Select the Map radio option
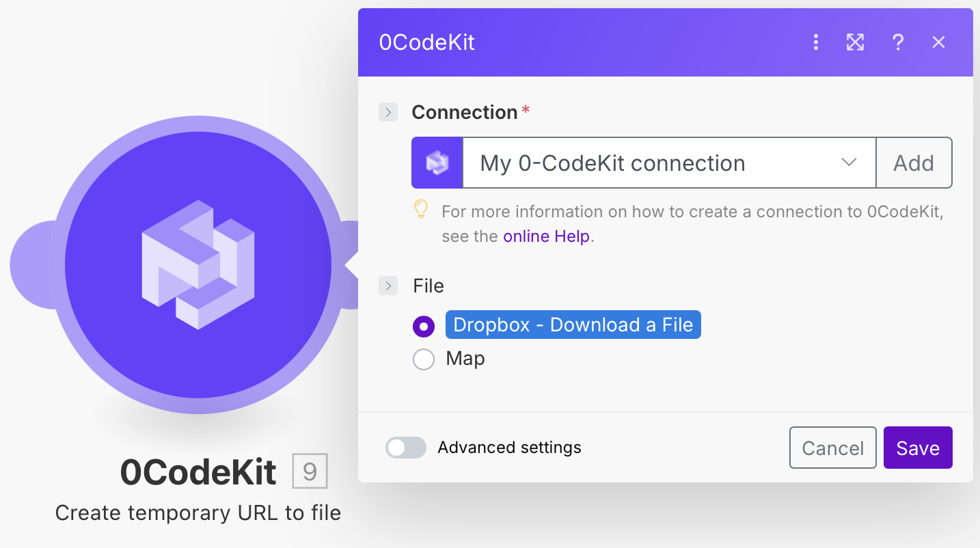Image resolution: width=980 pixels, height=548 pixels. pyautogui.click(x=424, y=359)
